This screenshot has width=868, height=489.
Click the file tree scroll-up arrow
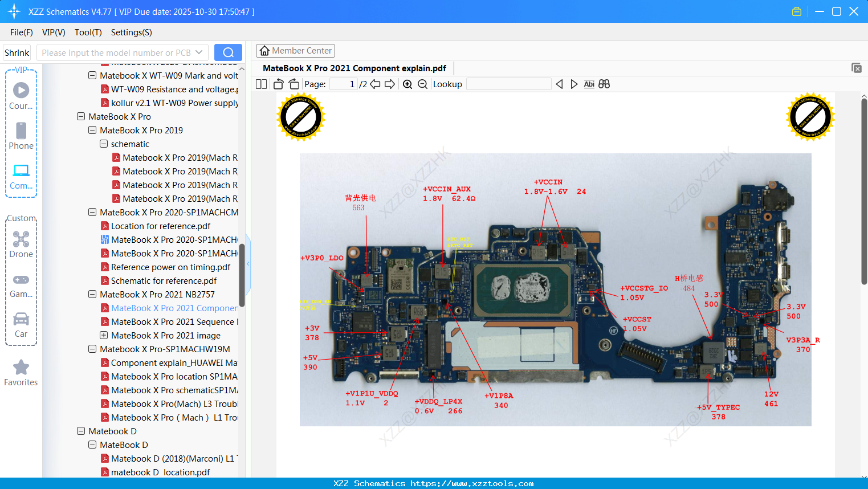pos(242,68)
